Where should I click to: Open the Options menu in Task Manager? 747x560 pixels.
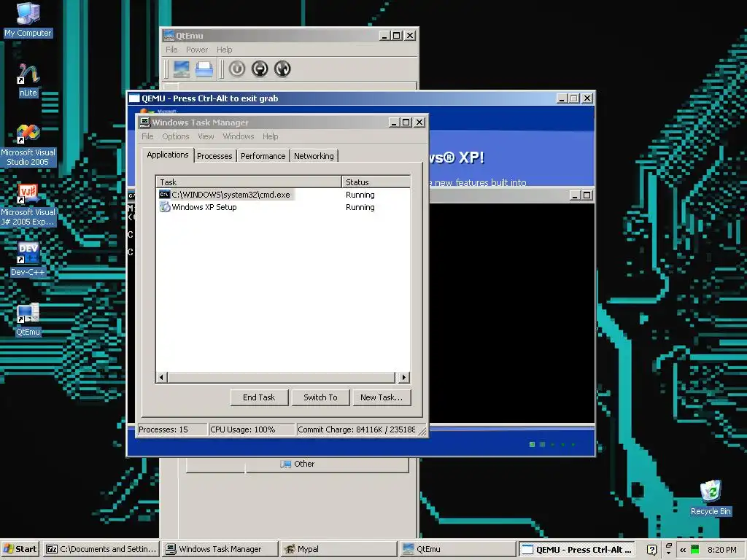click(175, 136)
